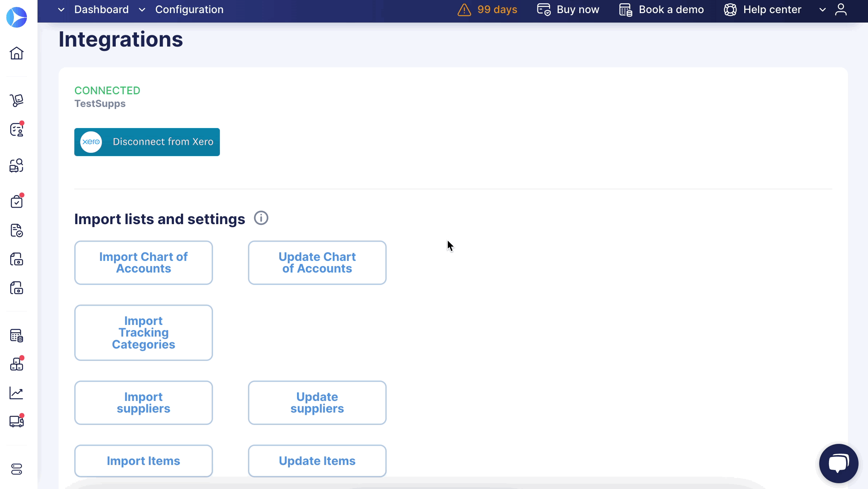This screenshot has width=868, height=489.
Task: Click Book a demo link
Action: [671, 9]
